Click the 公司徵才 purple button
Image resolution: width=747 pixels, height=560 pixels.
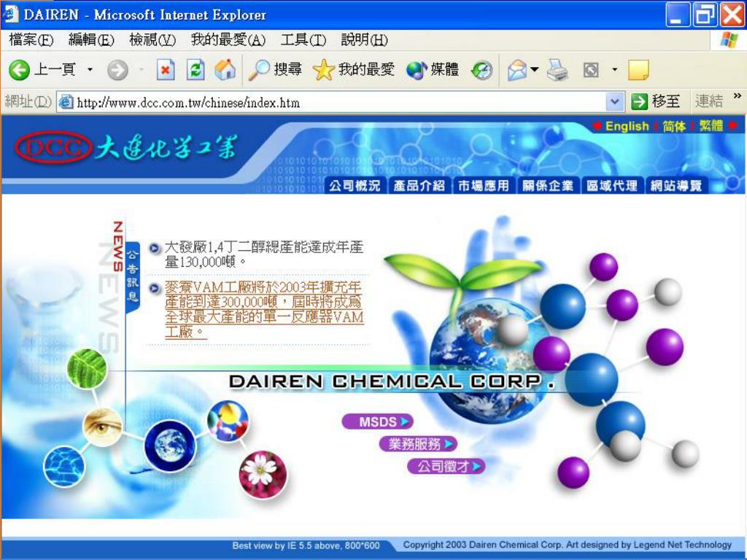(x=446, y=466)
